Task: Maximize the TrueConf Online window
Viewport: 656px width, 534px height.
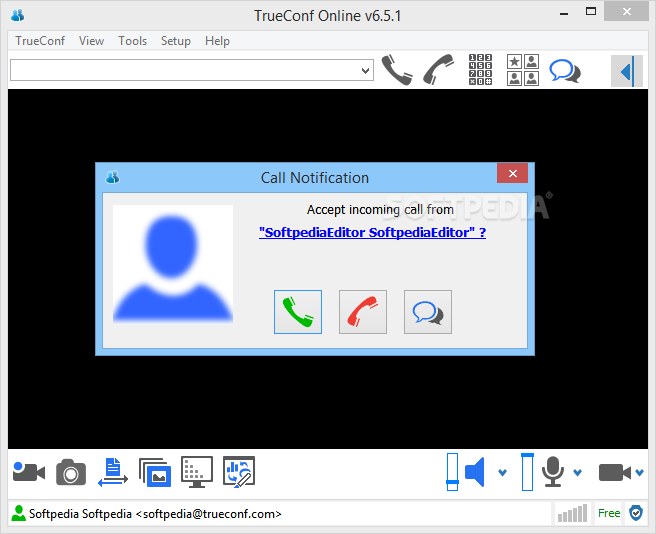Action: click(591, 12)
